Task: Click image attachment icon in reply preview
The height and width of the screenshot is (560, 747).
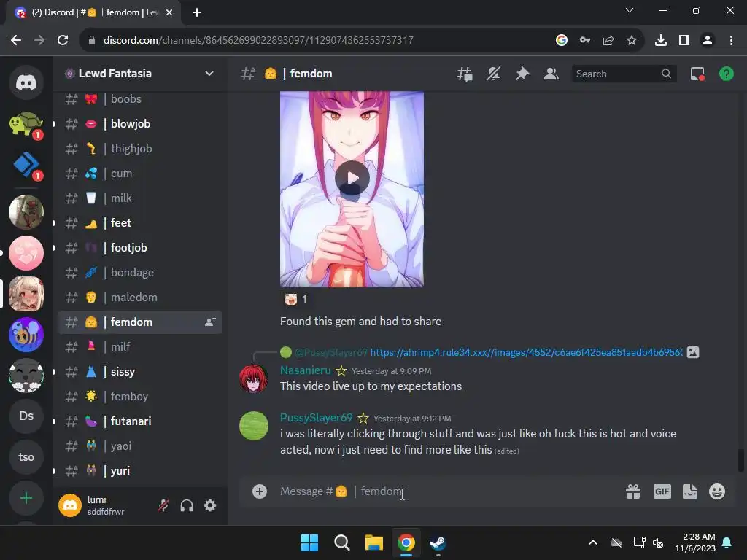Action: (x=693, y=352)
